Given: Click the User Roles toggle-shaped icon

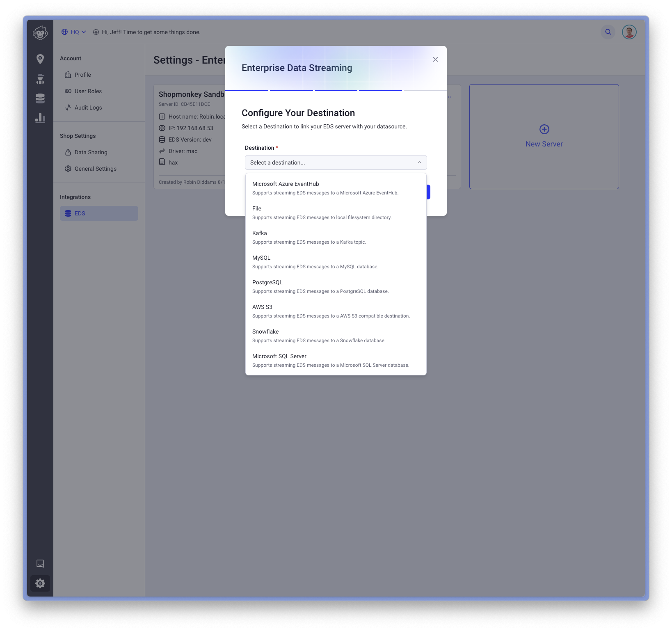Looking at the screenshot, I should 68,91.
